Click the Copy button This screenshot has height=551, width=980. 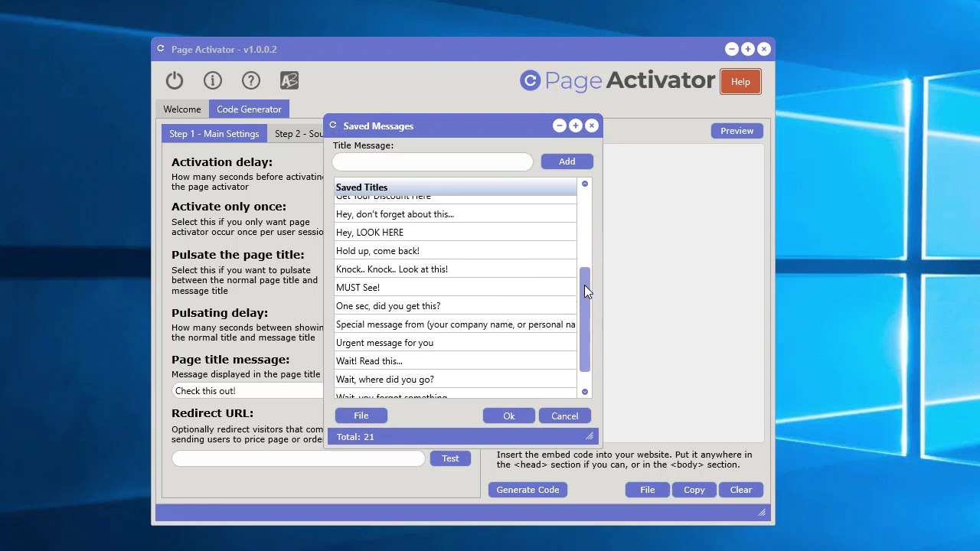click(x=694, y=490)
